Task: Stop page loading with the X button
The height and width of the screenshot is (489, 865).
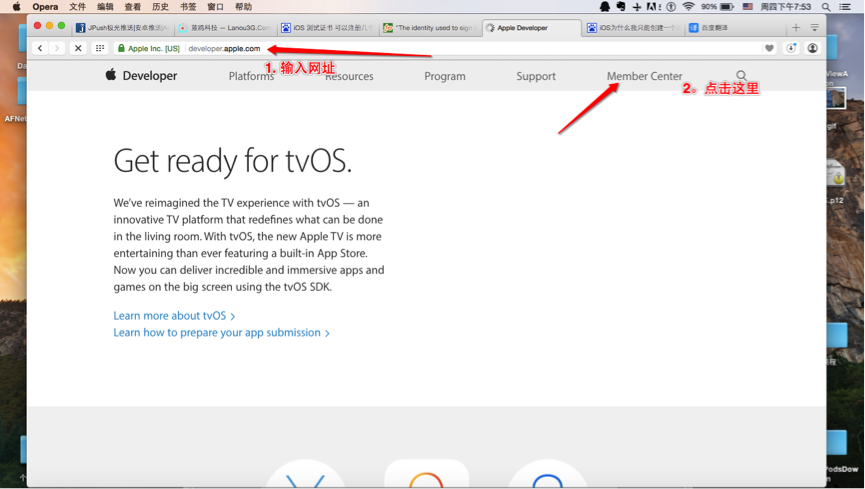Action: click(x=78, y=49)
